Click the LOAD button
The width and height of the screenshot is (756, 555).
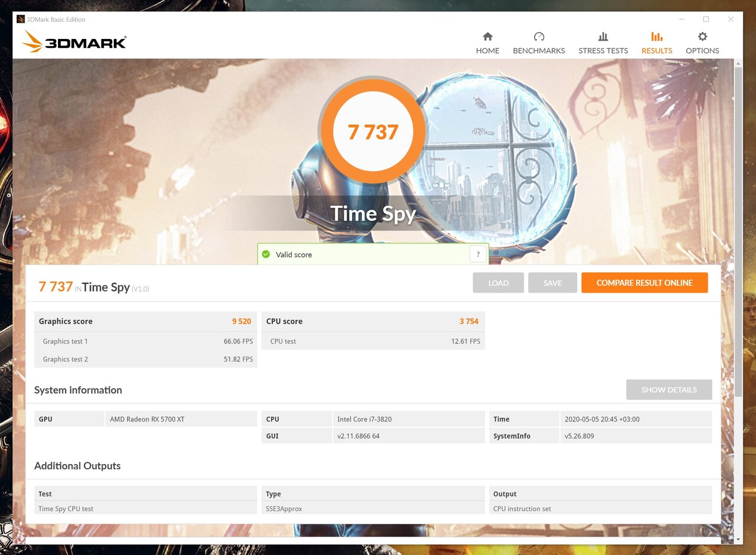point(498,283)
